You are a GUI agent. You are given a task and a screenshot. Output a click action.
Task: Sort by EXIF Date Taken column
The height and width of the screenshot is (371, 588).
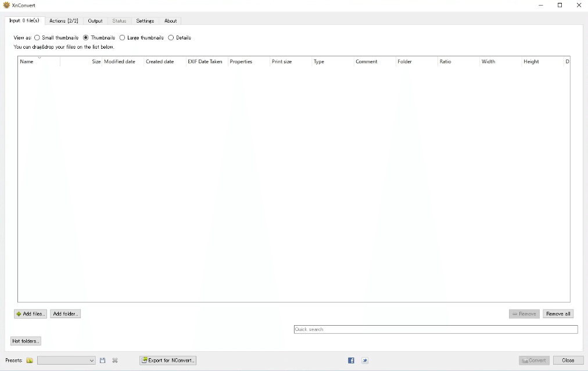coord(207,62)
